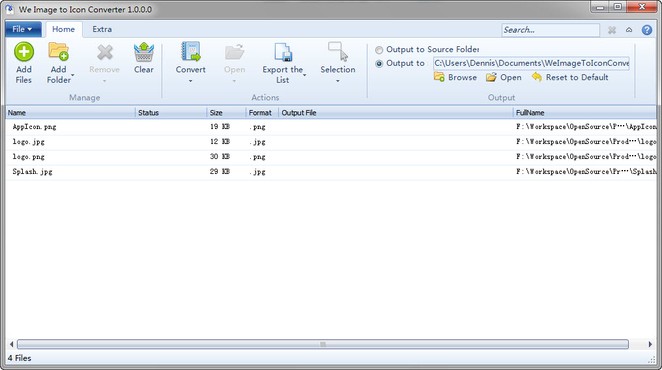662x370 pixels.
Task: Click the 30 KB size cell
Action: coord(220,157)
